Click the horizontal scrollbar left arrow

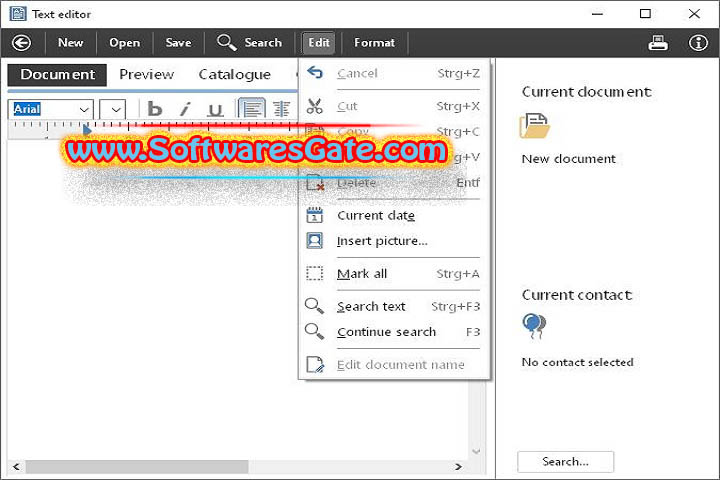17,467
